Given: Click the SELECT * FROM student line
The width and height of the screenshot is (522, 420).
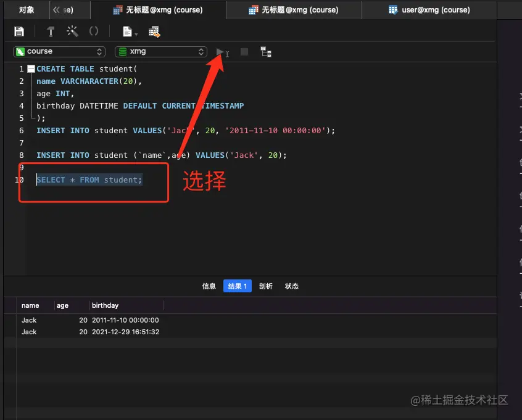Looking at the screenshot, I should click(89, 180).
